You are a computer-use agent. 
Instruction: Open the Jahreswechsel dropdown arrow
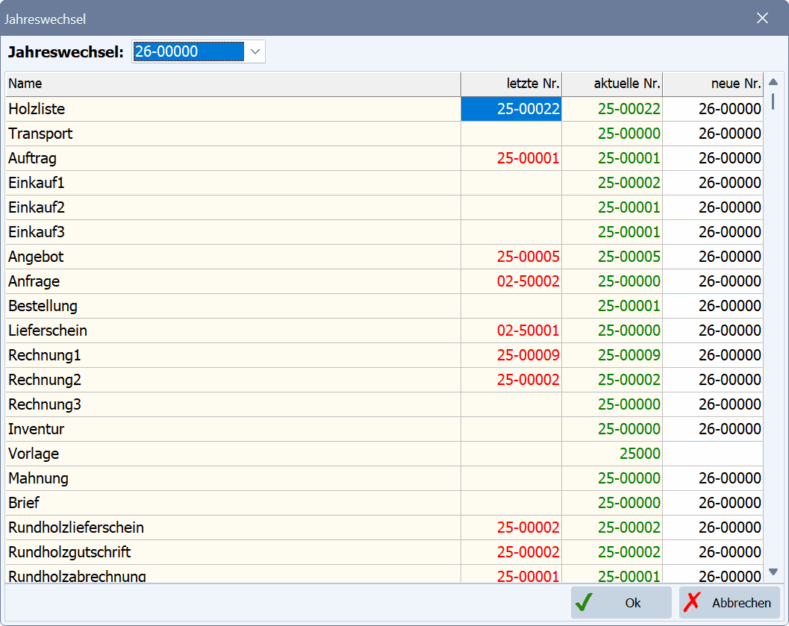pos(255,52)
